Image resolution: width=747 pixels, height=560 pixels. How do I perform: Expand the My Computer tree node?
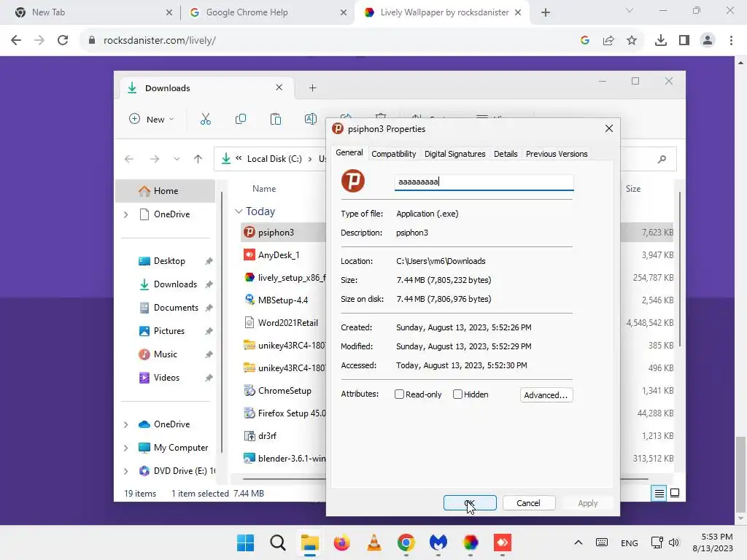click(x=125, y=448)
